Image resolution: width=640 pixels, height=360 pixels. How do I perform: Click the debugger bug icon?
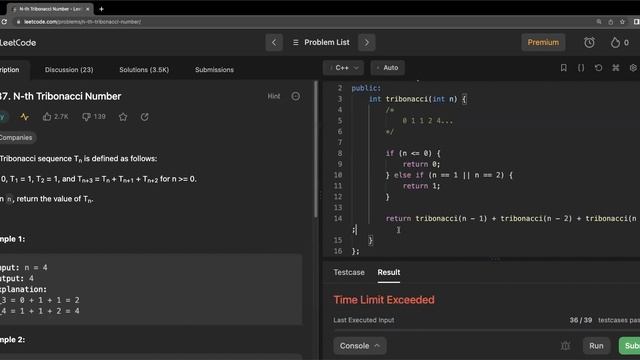click(x=565, y=346)
